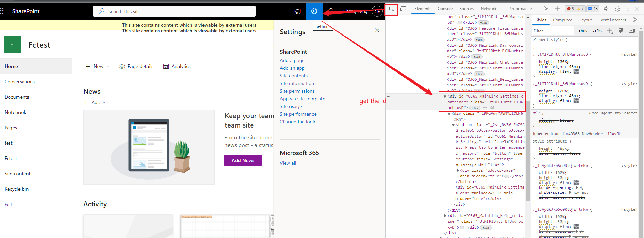
Task: Add a new DevTools tool tab with plus
Action: (557, 9)
